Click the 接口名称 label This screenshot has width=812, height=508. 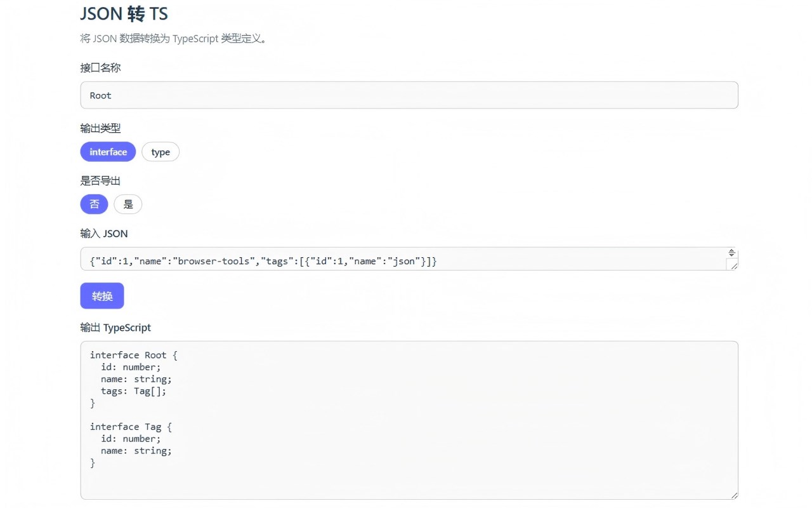coord(100,67)
